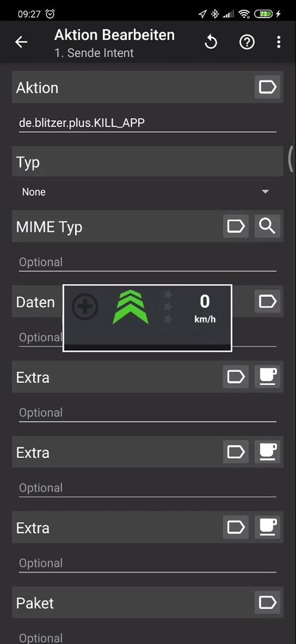
Task: Tap the tag icon in MIME Typ row
Action: coord(236,226)
